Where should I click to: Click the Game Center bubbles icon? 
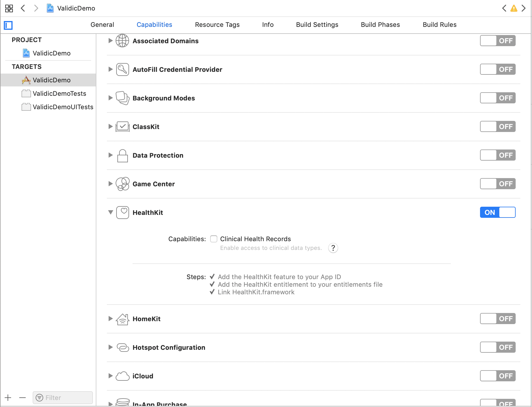122,184
